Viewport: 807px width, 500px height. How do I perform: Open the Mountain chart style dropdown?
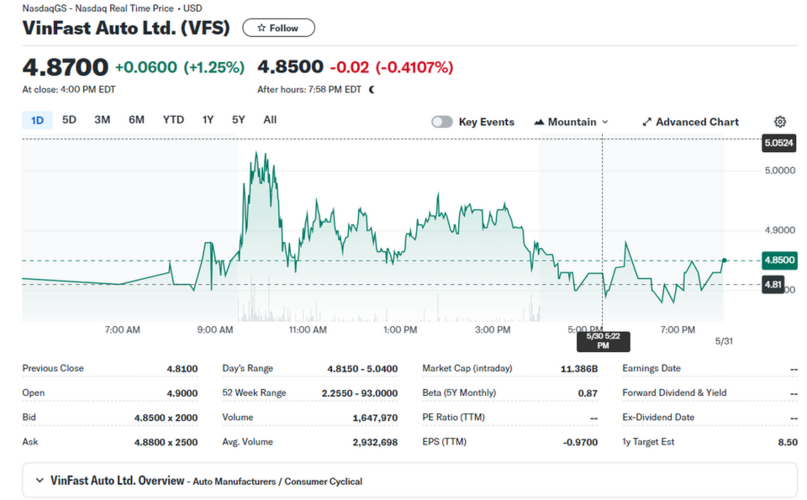click(x=572, y=122)
